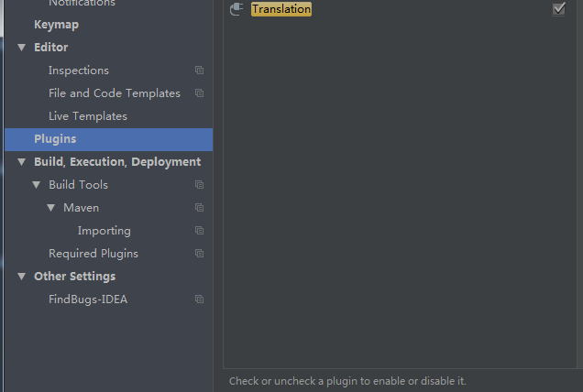Click the Translation plugin icon
583x392 pixels.
[x=236, y=9]
